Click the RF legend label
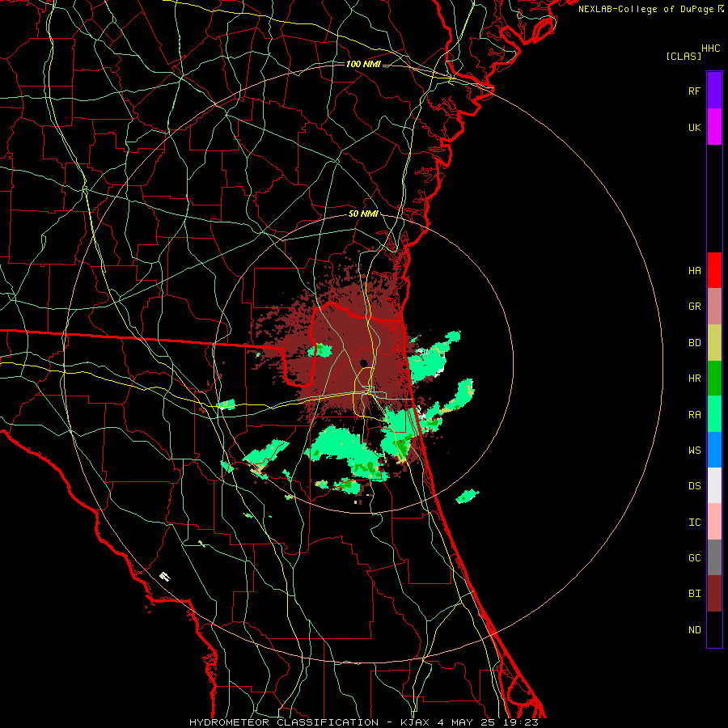 (694, 91)
